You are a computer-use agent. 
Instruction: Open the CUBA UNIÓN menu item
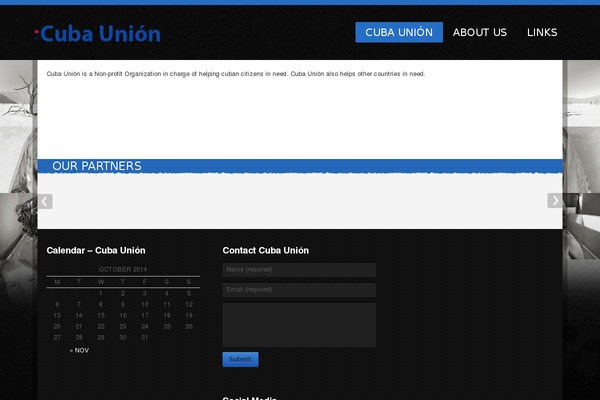pyautogui.click(x=399, y=32)
